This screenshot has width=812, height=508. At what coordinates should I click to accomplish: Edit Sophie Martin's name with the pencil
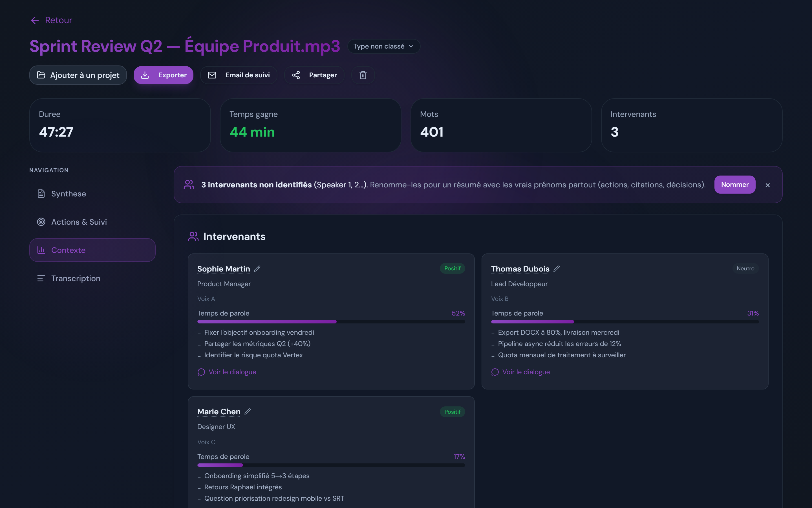click(x=257, y=269)
